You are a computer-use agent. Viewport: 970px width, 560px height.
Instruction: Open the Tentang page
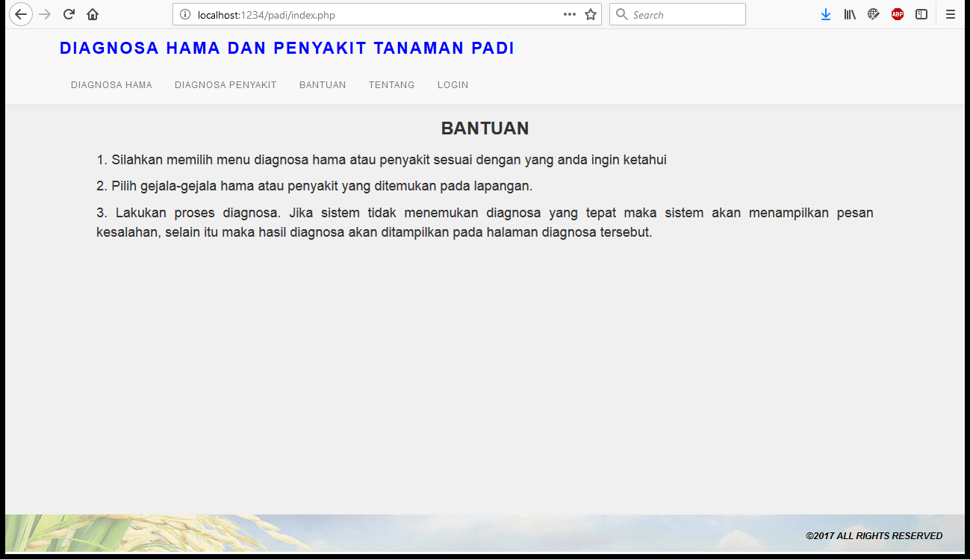(391, 85)
